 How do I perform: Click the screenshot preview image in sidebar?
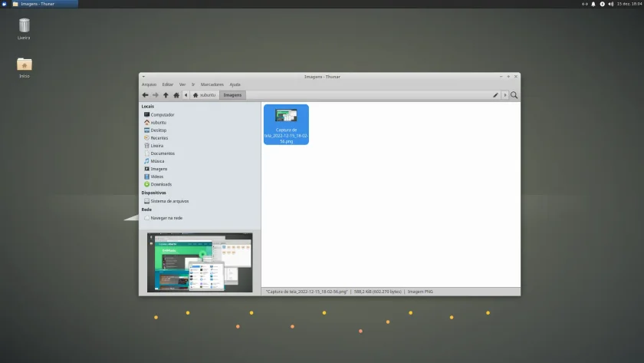coord(200,262)
